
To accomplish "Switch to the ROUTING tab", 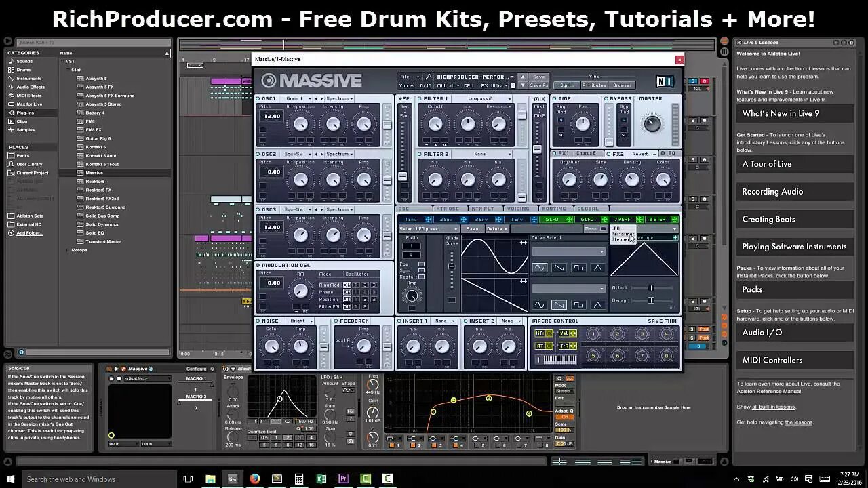I will (554, 209).
